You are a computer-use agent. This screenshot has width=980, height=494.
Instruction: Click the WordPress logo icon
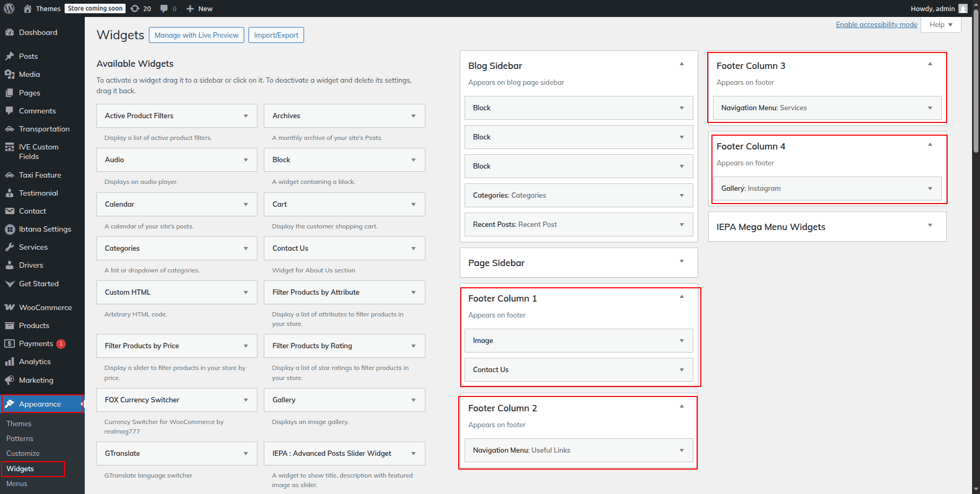click(x=9, y=8)
